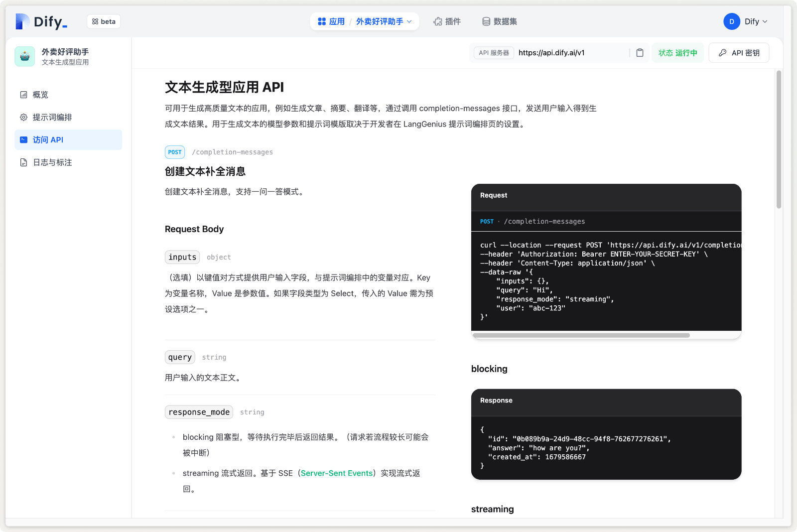Select 访问 API in sidebar
This screenshot has width=797, height=532.
pos(68,139)
